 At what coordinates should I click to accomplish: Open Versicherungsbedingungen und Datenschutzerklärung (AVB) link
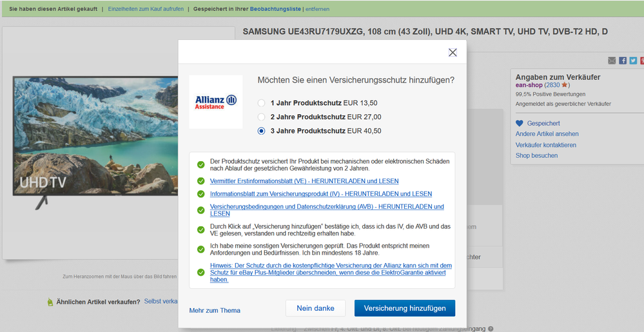pyautogui.click(x=327, y=210)
